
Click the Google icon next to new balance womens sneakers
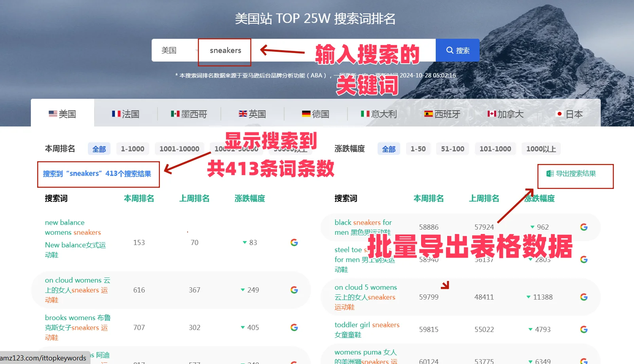(294, 242)
